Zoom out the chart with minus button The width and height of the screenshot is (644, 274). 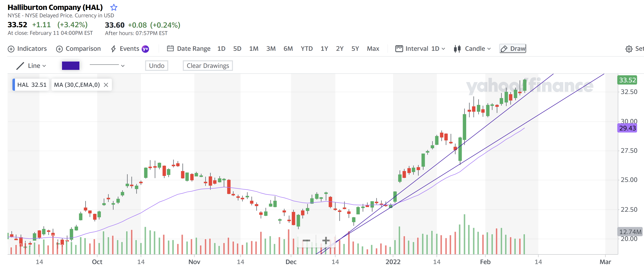click(306, 241)
